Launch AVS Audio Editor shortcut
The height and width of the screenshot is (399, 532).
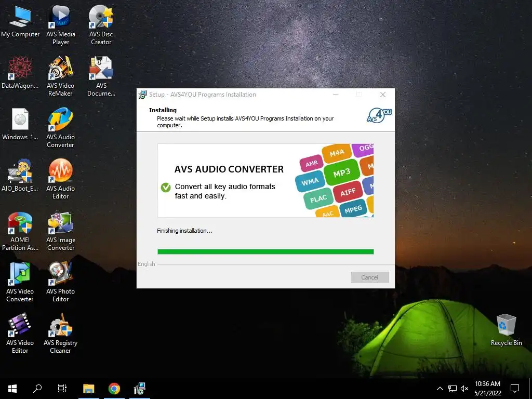pos(60,179)
